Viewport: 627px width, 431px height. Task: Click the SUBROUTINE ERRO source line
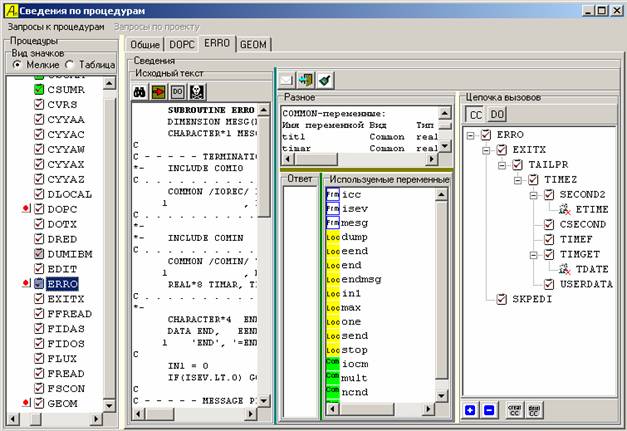tap(211, 110)
